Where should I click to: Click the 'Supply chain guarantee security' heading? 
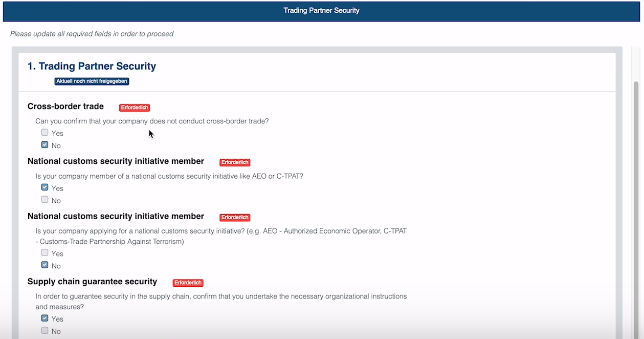point(92,282)
